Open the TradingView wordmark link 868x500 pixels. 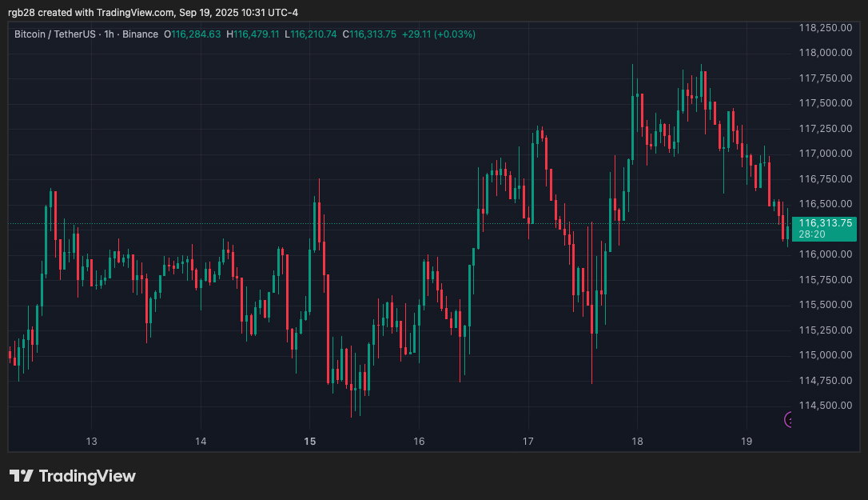87,476
